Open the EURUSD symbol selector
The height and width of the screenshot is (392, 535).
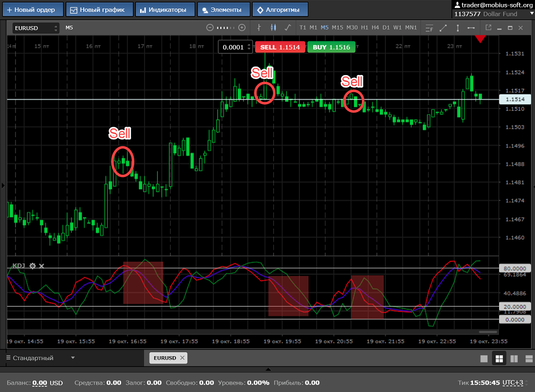click(x=36, y=28)
